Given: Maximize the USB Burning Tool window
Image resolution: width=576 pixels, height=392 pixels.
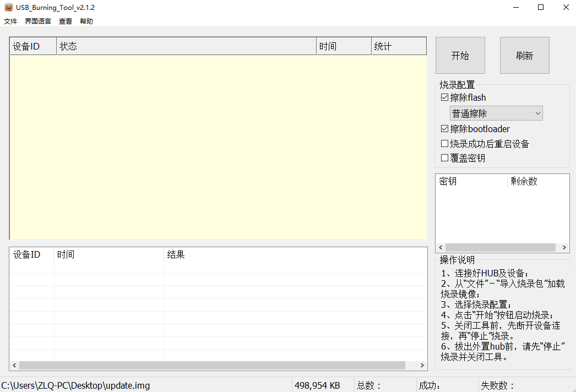Looking at the screenshot, I should coord(541,7).
